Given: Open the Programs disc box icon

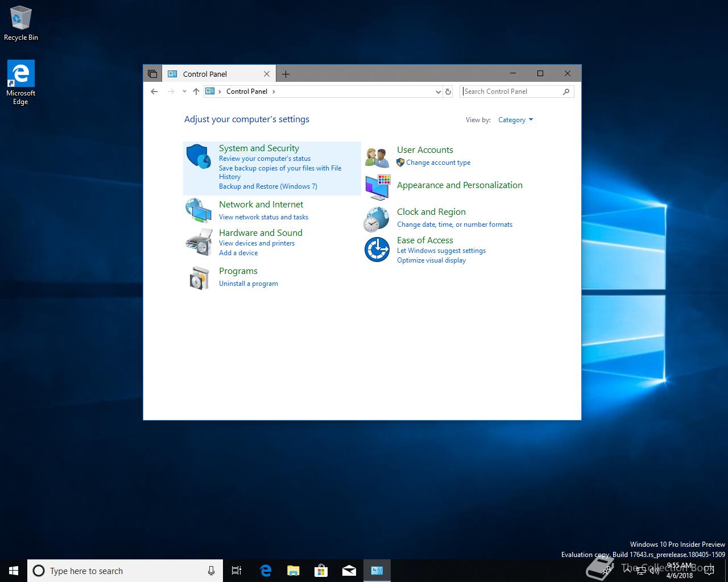Looking at the screenshot, I should [198, 278].
